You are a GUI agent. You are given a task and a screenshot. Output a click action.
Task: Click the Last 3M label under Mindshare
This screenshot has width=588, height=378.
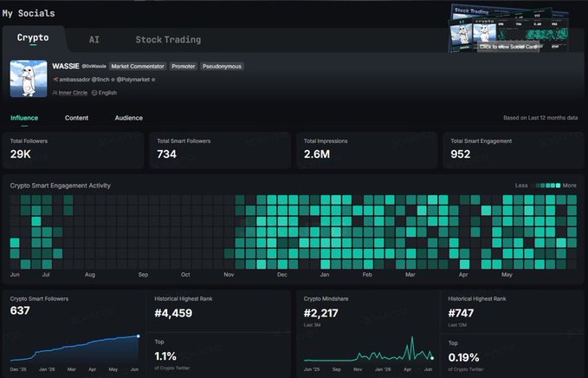coord(312,325)
